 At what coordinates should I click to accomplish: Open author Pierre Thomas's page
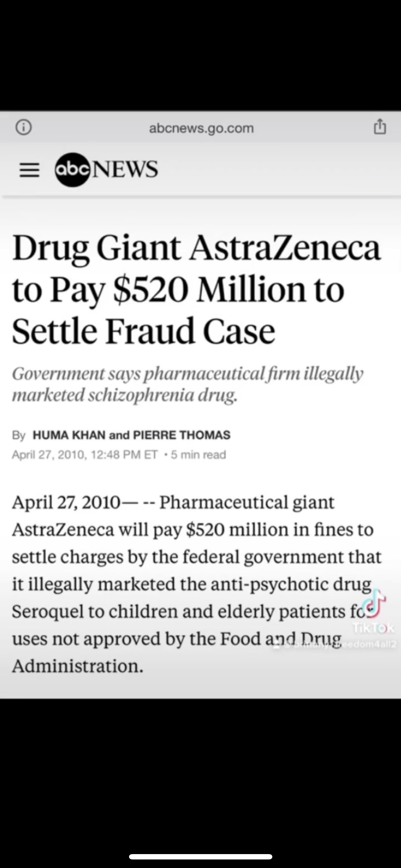181,435
